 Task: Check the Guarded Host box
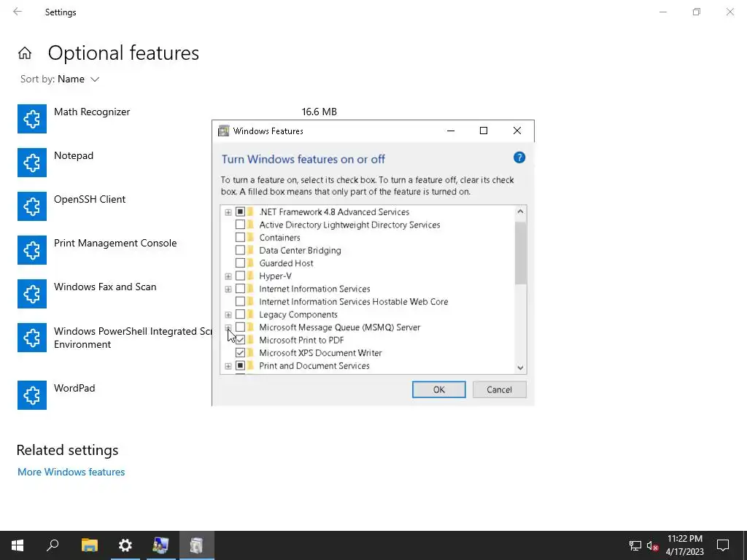pyautogui.click(x=240, y=262)
